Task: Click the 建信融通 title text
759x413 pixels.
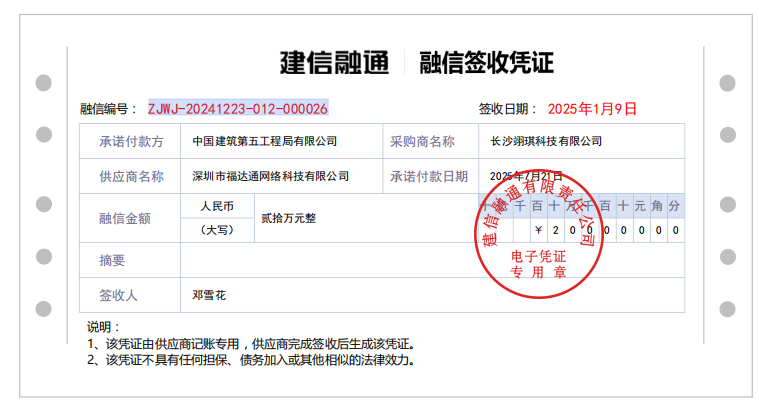Action: pyautogui.click(x=334, y=63)
